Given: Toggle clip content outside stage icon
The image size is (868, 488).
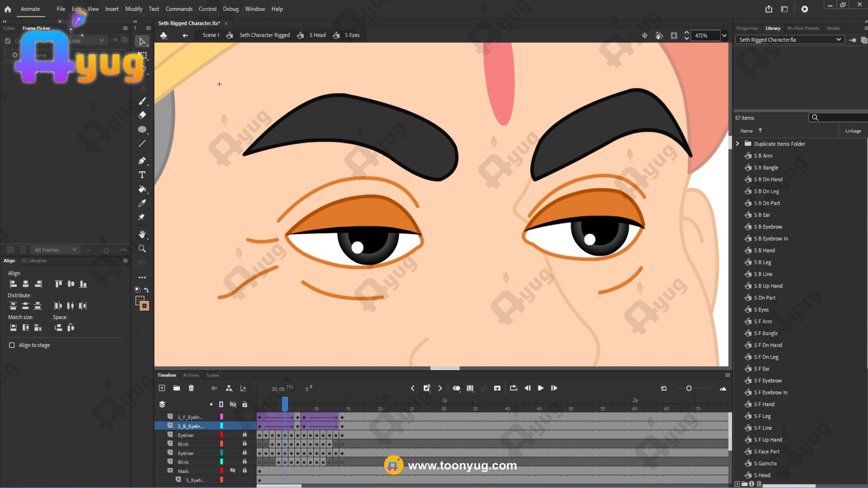Looking at the screenshot, I should [x=674, y=35].
